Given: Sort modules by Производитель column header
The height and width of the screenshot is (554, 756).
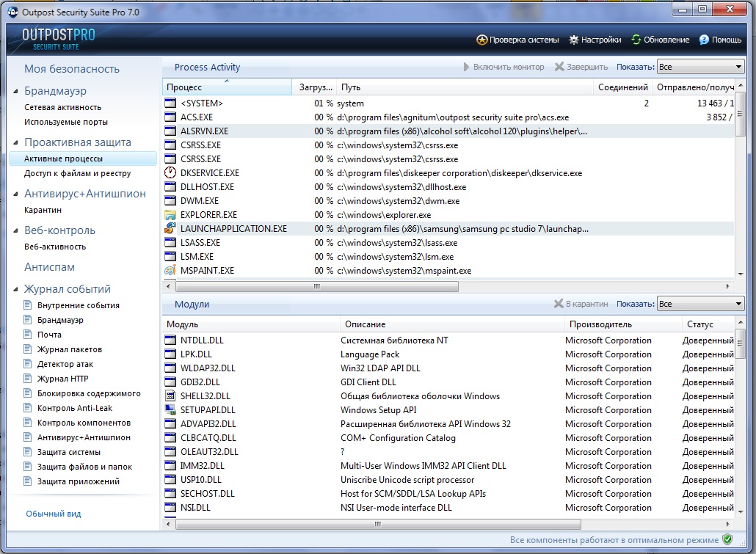Looking at the screenshot, I should 622,324.
